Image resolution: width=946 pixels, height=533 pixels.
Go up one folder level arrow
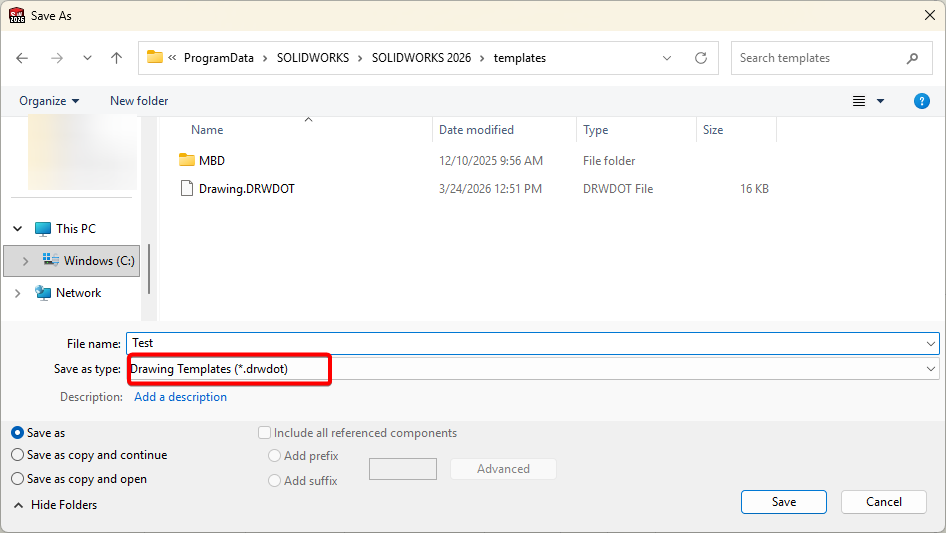[x=116, y=58]
